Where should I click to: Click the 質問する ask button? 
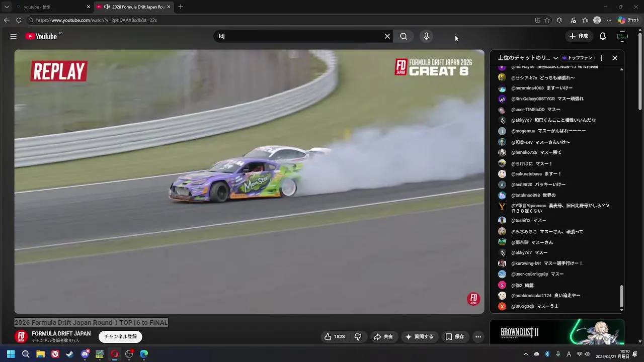[x=419, y=337]
